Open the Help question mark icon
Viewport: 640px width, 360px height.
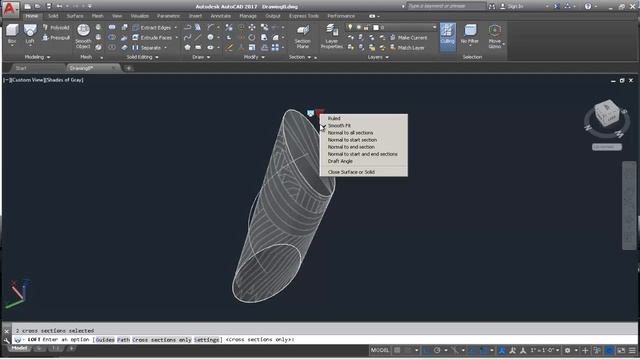click(588, 6)
